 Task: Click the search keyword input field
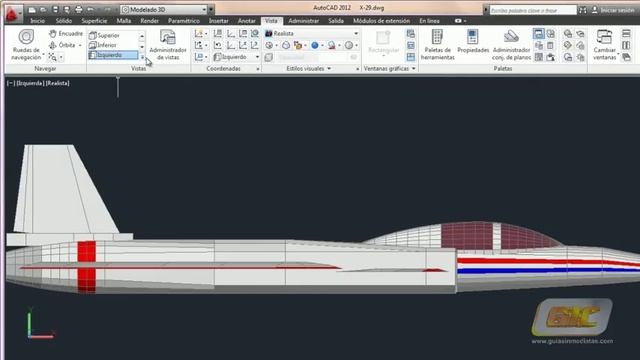point(532,10)
